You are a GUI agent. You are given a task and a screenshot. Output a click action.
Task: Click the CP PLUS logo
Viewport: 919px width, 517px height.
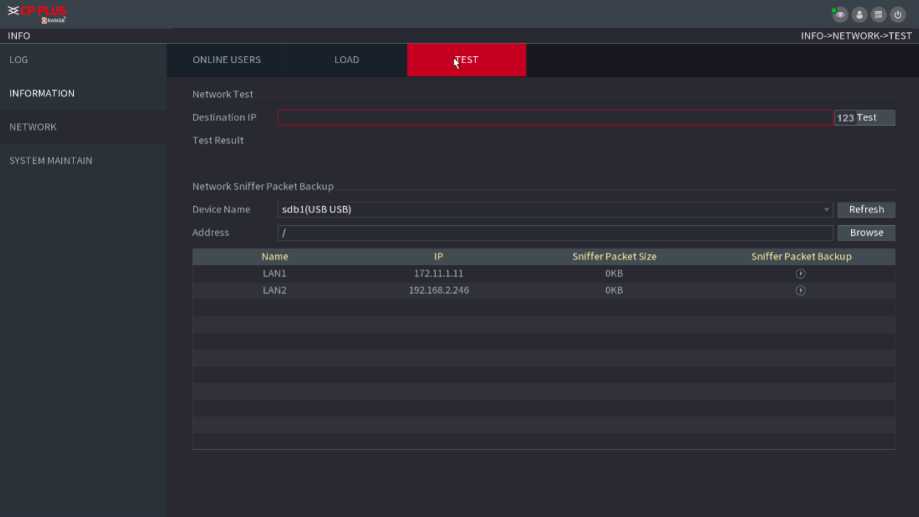[37, 14]
